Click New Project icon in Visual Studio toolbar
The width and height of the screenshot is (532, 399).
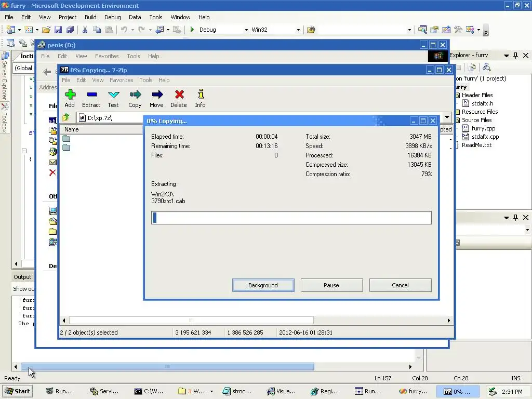click(10, 30)
